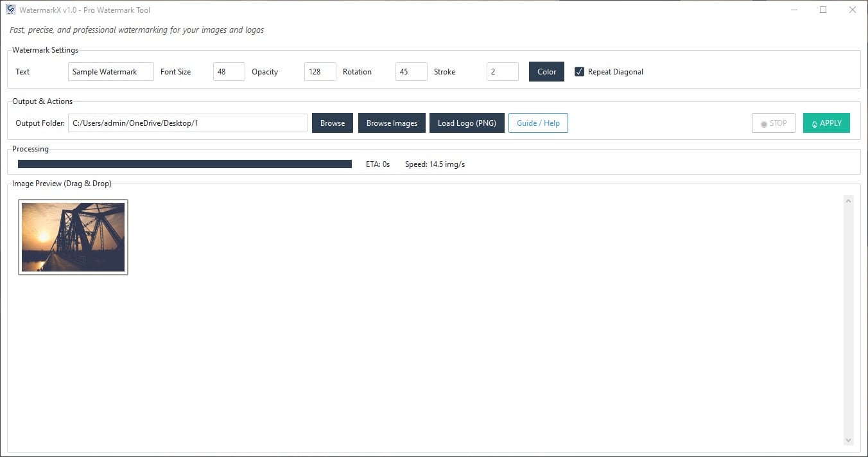Select the Stroke value field
Image resolution: width=868 pixels, height=457 pixels.
503,72
